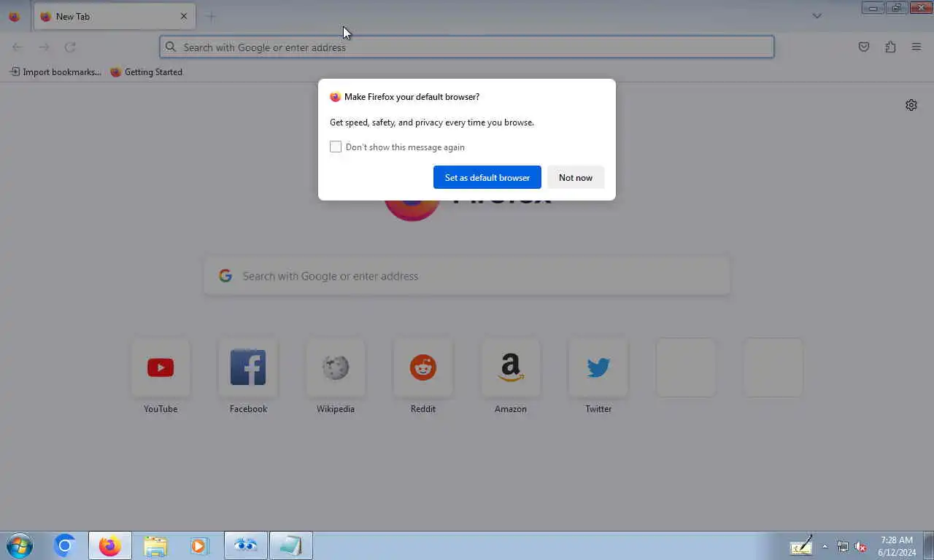Select the New Tab tab

115,16
